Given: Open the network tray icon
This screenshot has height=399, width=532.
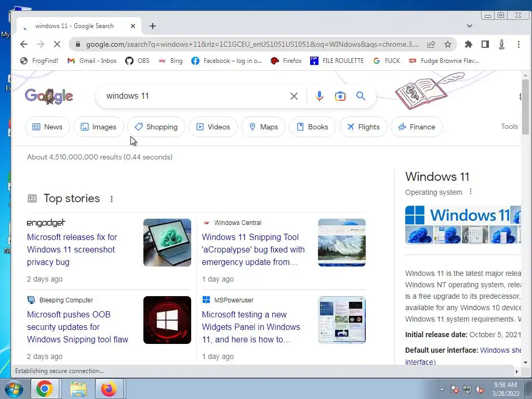Looking at the screenshot, I should [x=467, y=389].
